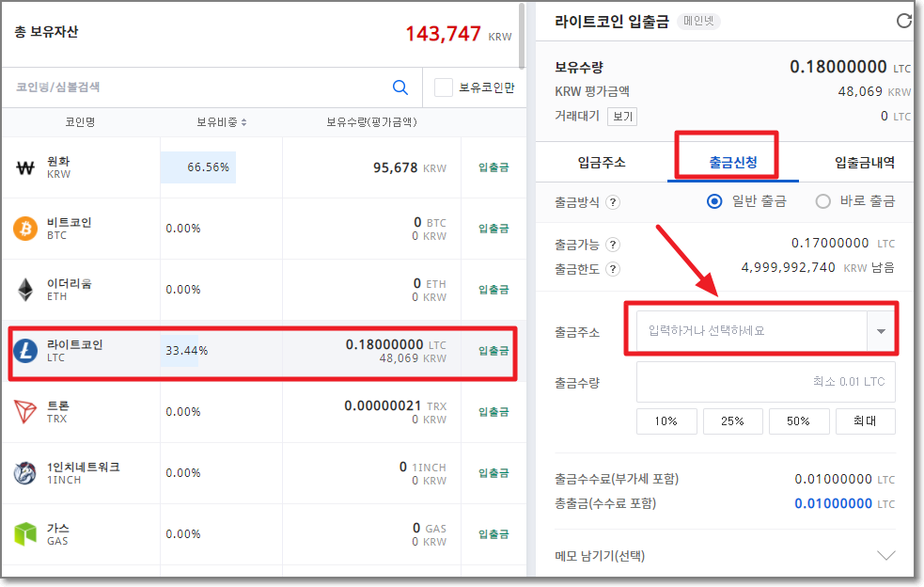Click the GAS coin icon
Viewport: 924px width, 587px height.
pyautogui.click(x=25, y=534)
